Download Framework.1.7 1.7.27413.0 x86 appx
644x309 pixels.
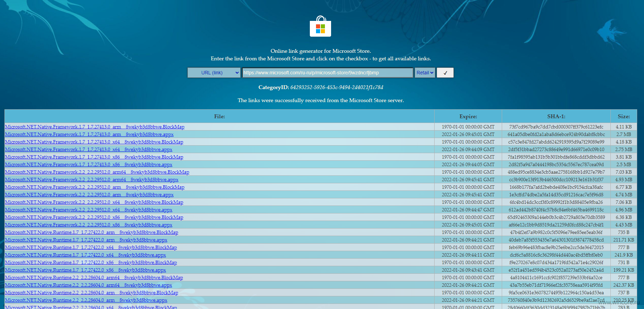click(x=88, y=164)
